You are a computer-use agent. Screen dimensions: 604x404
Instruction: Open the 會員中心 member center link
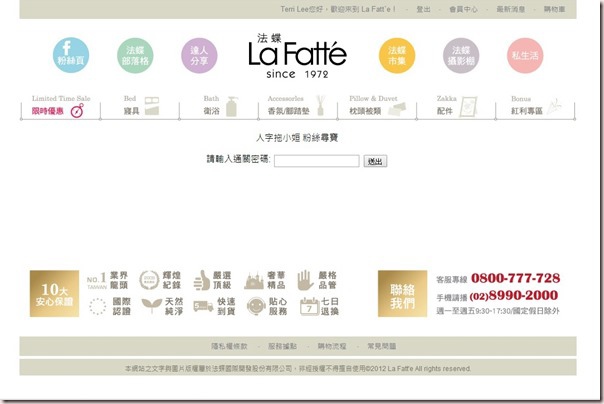pos(463,9)
